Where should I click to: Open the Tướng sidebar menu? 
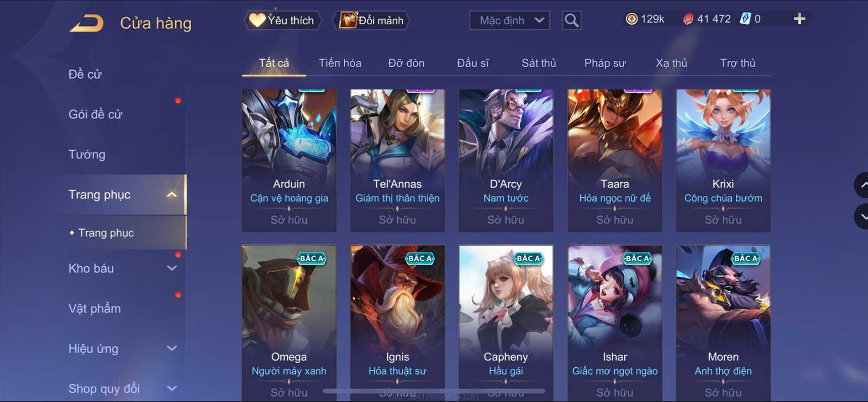coord(87,154)
